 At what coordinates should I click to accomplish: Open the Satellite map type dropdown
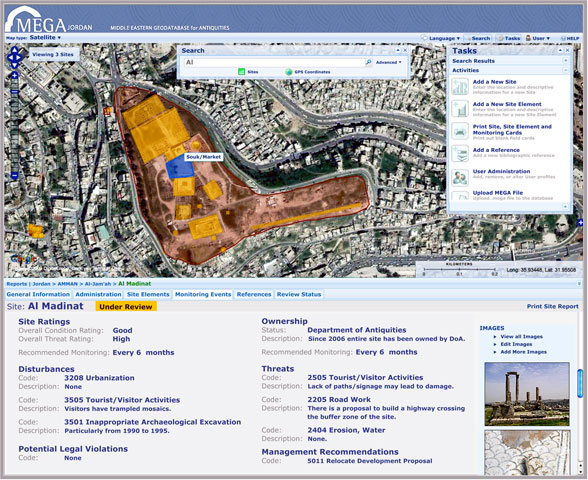click(45, 38)
